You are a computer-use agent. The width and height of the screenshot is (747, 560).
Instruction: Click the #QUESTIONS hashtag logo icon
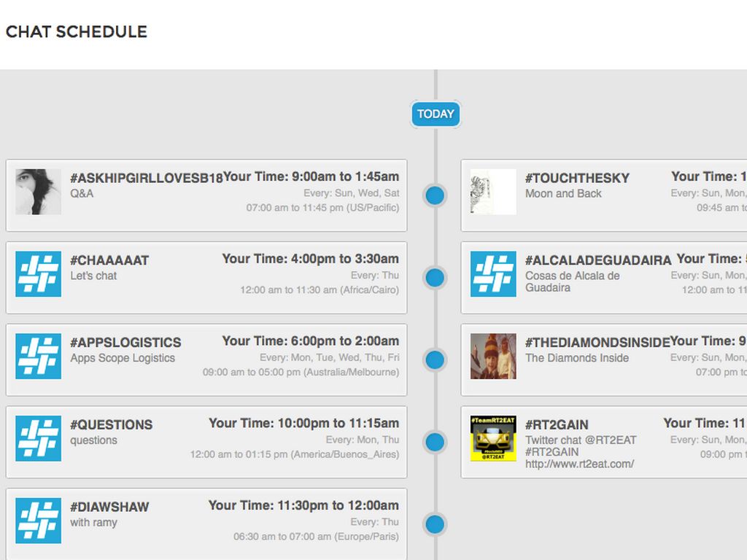coord(38,439)
